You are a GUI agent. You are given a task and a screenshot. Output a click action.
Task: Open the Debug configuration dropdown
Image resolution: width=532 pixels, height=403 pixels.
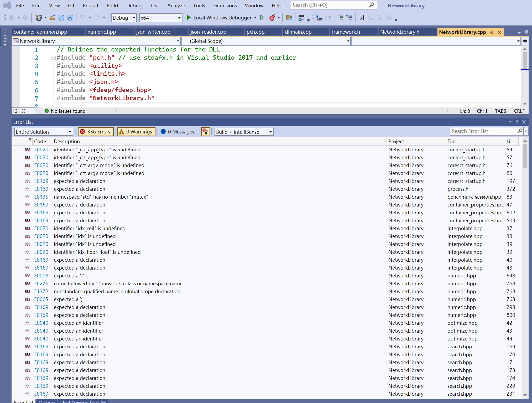point(124,18)
